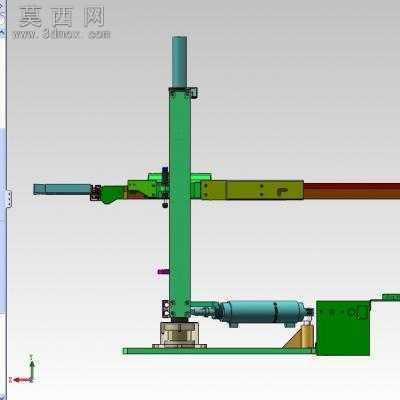This screenshot has width=400, height=400.
Task: Click the panel collapse handle on left edge
Action: [10, 199]
